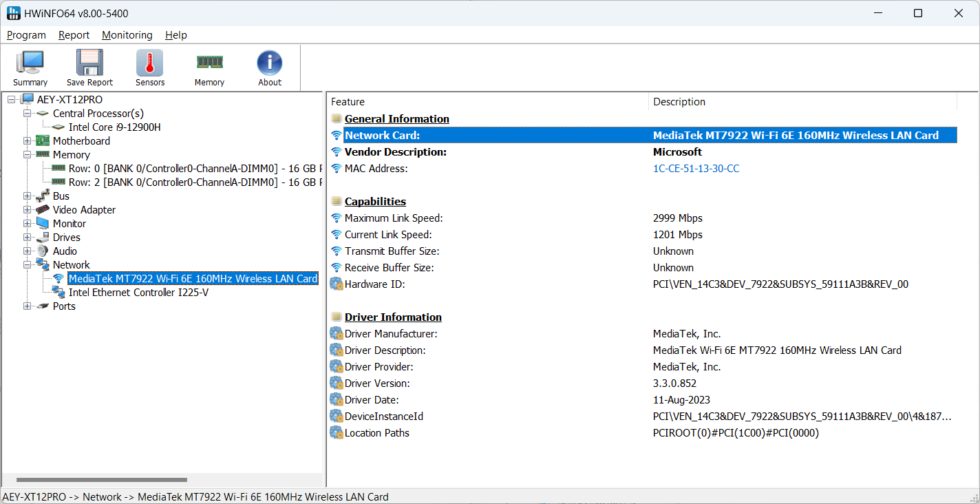Screen dimensions: 980x504
Task: Expand the Ports node
Action: coord(28,306)
